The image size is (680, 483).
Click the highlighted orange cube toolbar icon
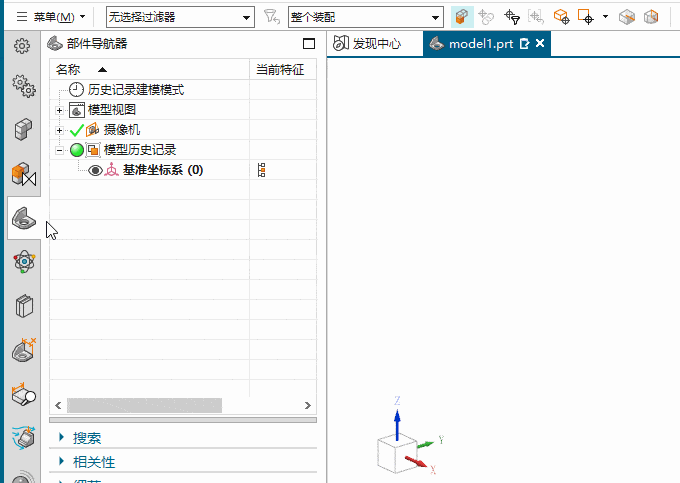point(462,17)
